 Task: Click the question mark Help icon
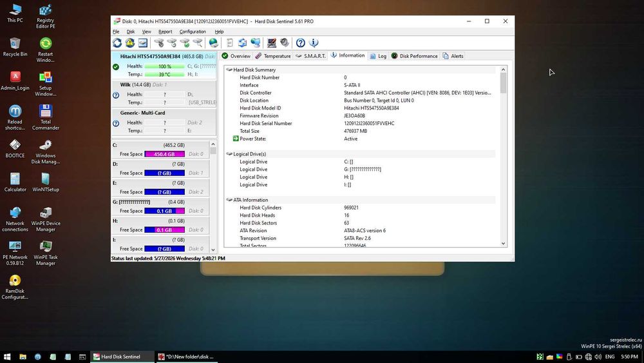(301, 43)
